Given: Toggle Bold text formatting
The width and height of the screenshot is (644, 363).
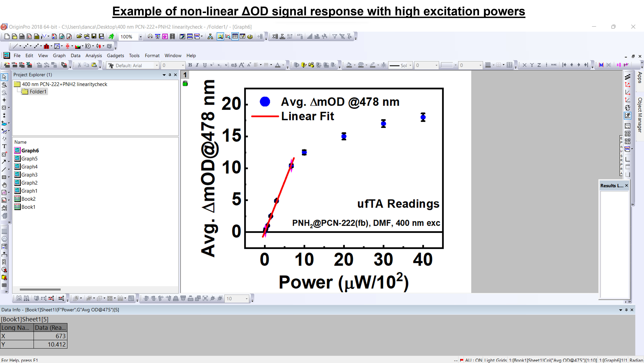Looking at the screenshot, I should (190, 65).
